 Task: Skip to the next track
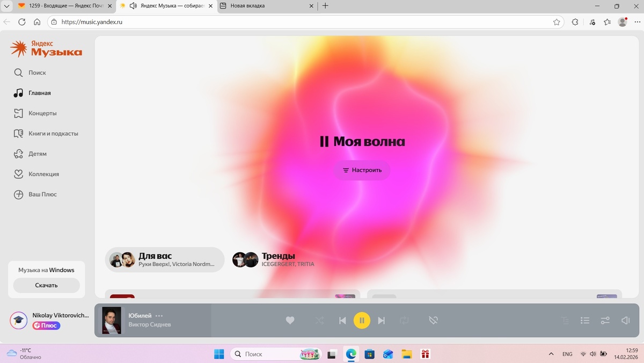(x=382, y=321)
